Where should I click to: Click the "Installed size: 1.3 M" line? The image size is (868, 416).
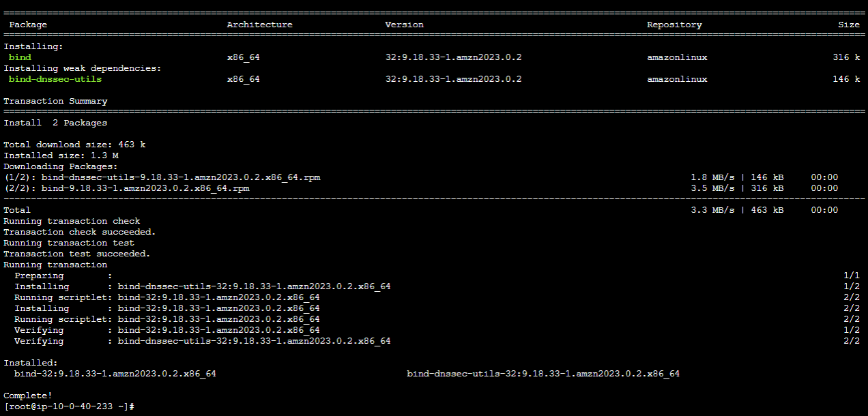61,155
